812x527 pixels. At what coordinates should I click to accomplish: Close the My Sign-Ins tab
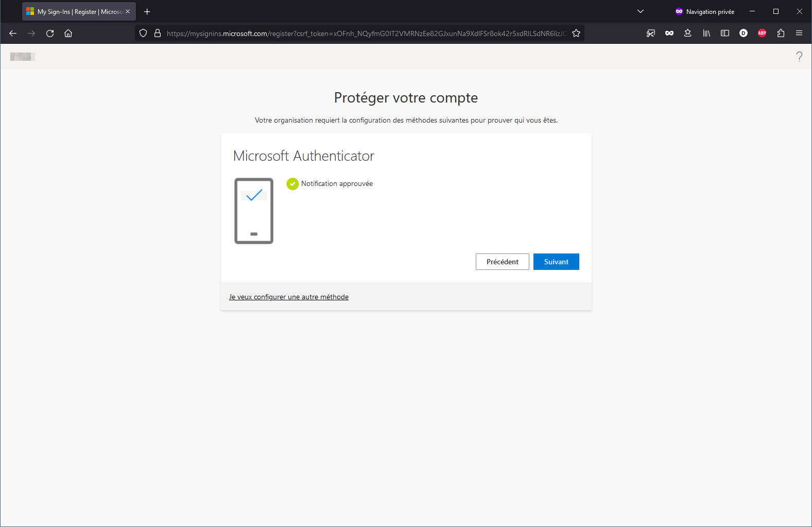coord(128,11)
